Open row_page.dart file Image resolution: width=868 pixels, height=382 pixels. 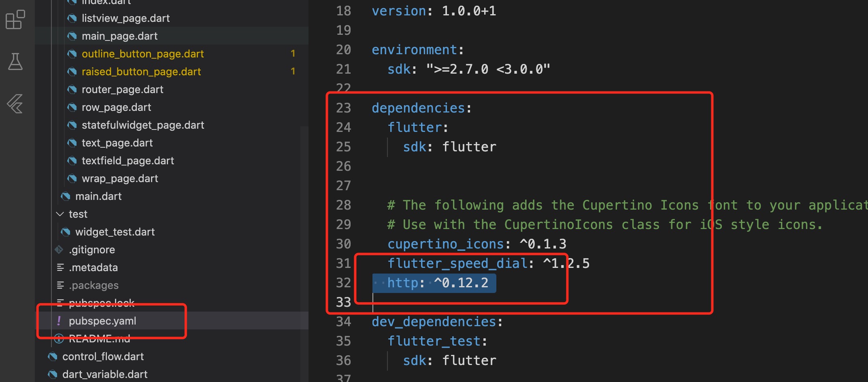[x=116, y=107]
